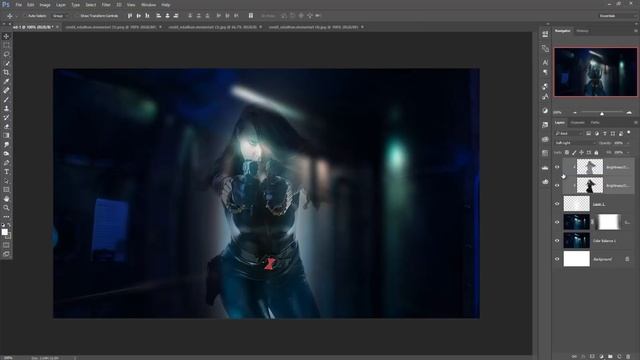Select the Dodge tool
The height and width of the screenshot is (360, 640).
pyautogui.click(x=6, y=153)
